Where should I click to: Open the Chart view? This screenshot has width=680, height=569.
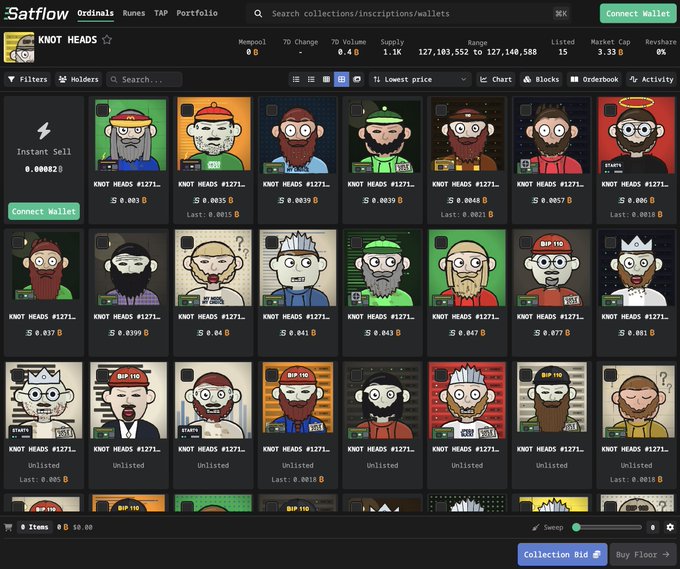pyautogui.click(x=496, y=79)
